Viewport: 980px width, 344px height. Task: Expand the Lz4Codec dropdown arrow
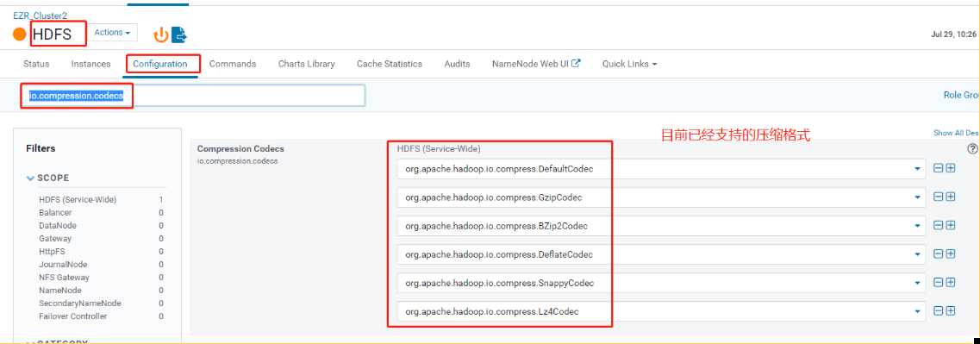(917, 311)
